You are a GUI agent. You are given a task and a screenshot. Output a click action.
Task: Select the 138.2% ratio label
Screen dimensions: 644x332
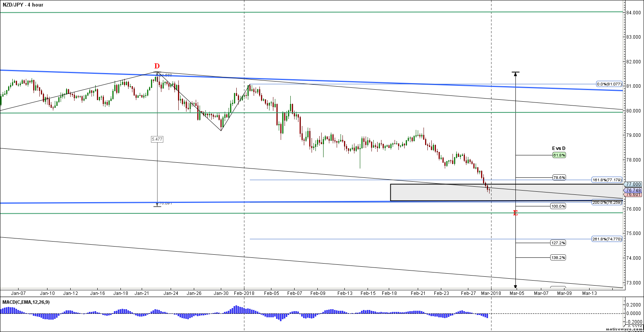point(558,258)
